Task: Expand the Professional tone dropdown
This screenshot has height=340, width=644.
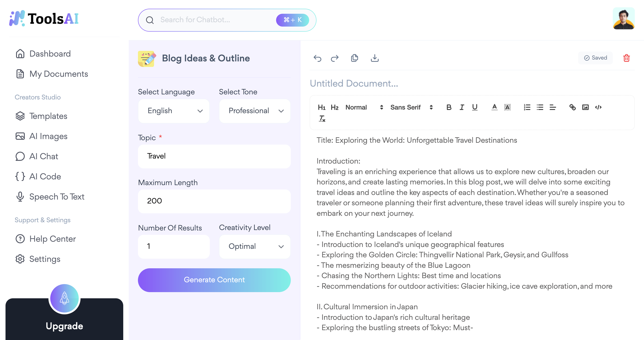Action: tap(255, 111)
